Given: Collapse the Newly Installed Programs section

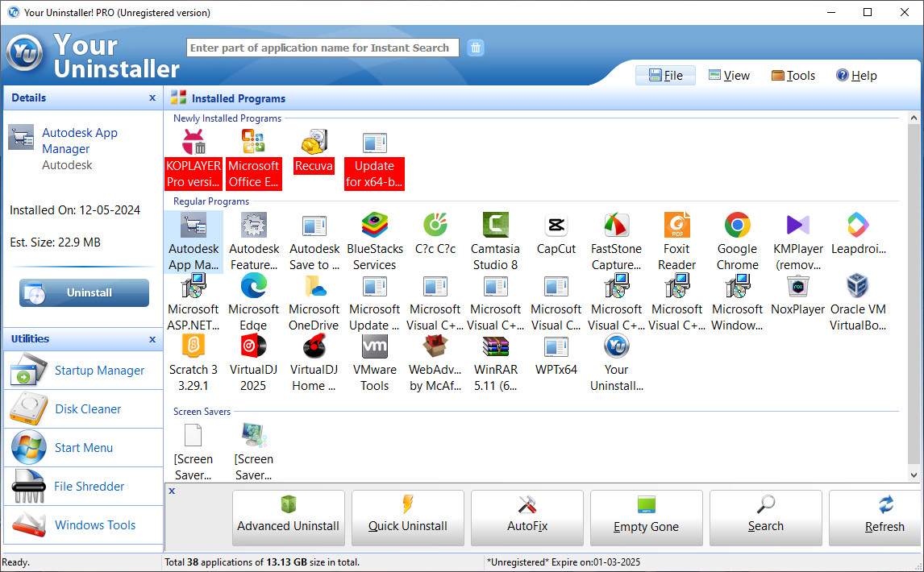Looking at the screenshot, I should 227,118.
